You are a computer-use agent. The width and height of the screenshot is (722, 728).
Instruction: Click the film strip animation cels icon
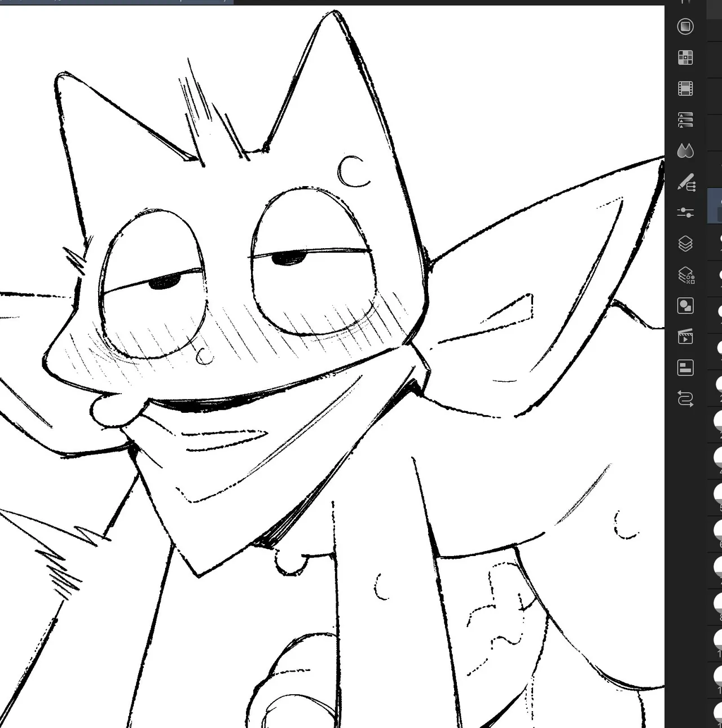click(685, 89)
